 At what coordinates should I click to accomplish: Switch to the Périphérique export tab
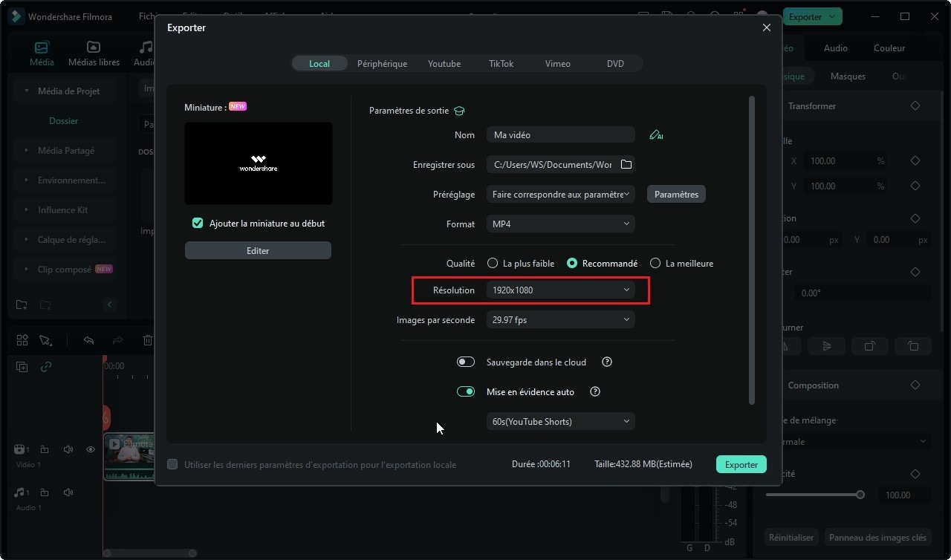click(x=382, y=64)
